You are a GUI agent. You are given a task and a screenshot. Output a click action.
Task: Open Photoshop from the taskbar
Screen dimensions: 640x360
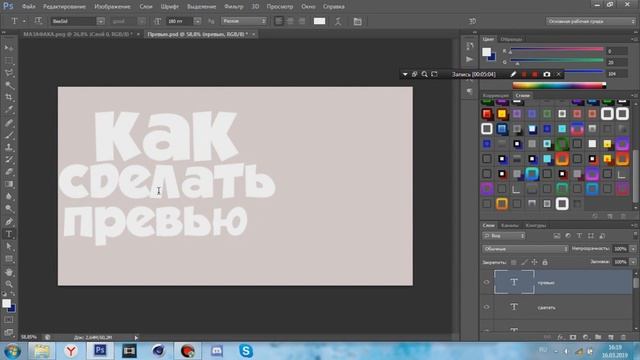pos(100,351)
